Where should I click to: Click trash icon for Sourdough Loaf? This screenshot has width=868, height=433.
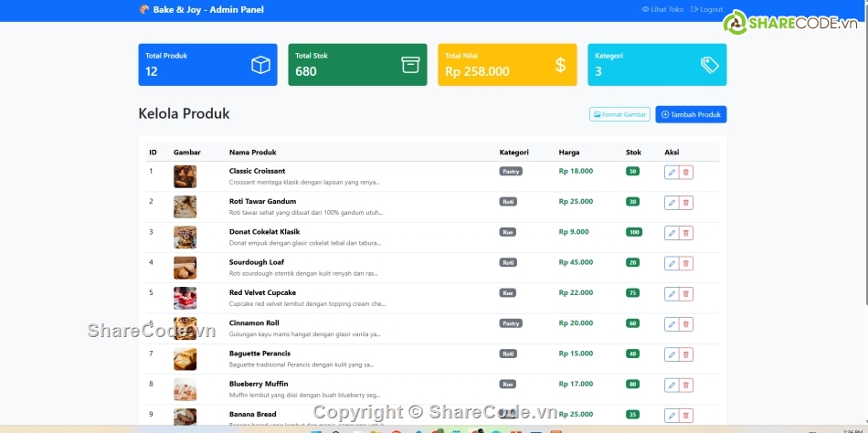tap(686, 264)
